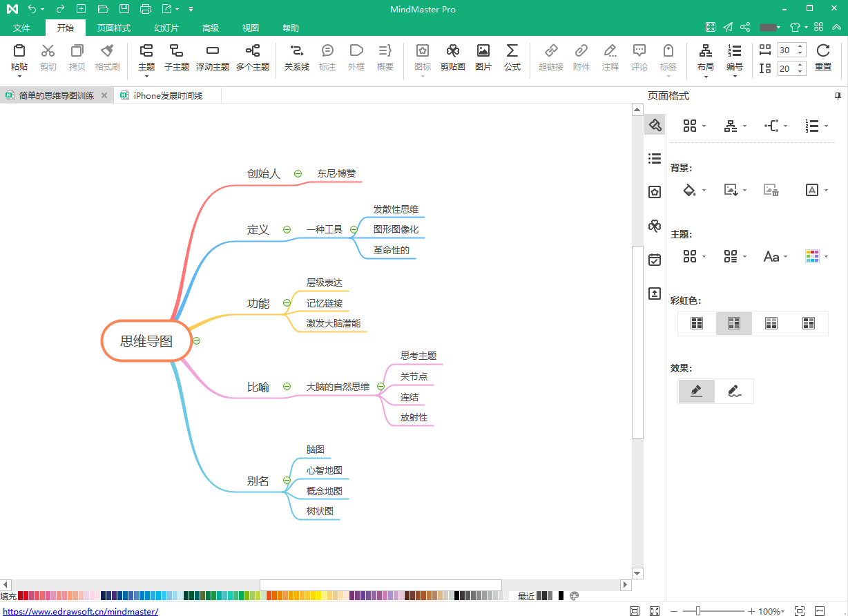848x616 pixels.
Task: Switch to the 页面样式 tab
Action: tap(114, 28)
